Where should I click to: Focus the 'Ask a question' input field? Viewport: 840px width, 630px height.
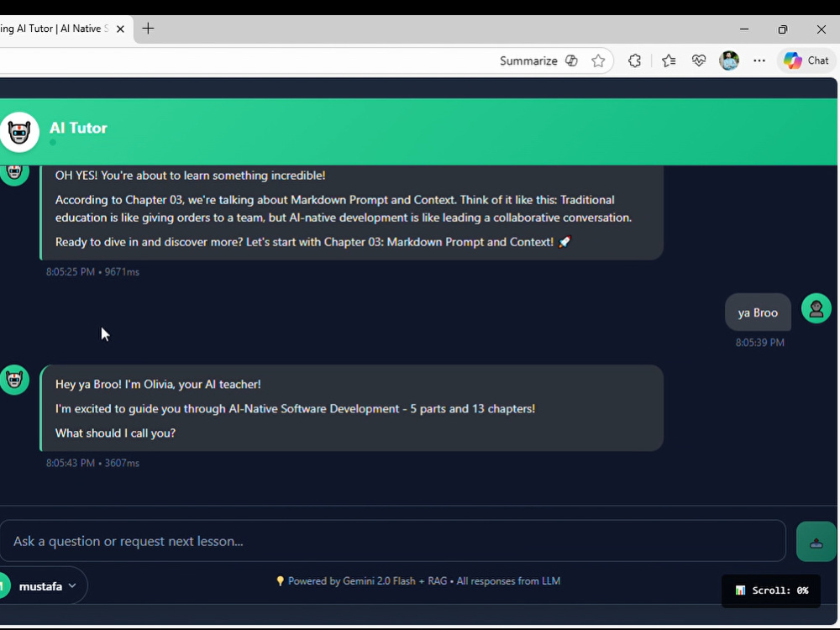click(392, 541)
